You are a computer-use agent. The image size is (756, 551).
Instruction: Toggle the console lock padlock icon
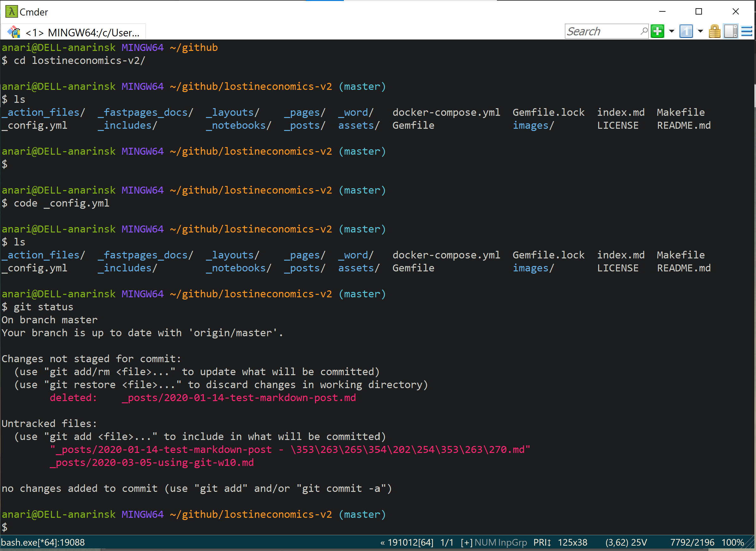pos(714,32)
